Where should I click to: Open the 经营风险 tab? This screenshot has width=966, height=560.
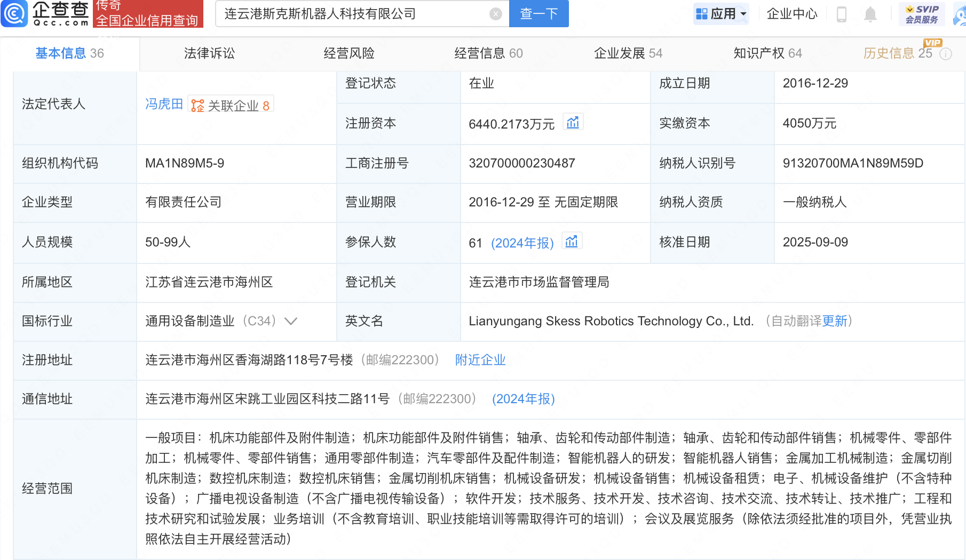click(349, 53)
